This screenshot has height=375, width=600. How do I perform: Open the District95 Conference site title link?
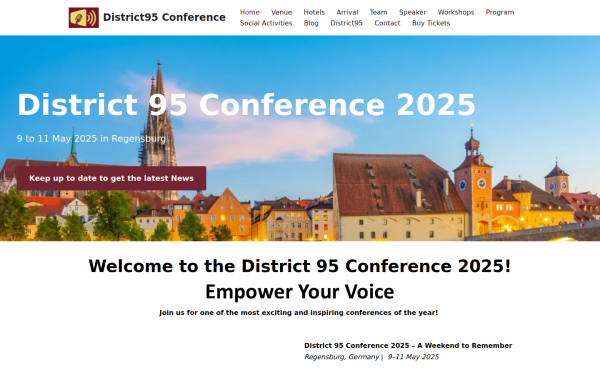[x=164, y=17]
